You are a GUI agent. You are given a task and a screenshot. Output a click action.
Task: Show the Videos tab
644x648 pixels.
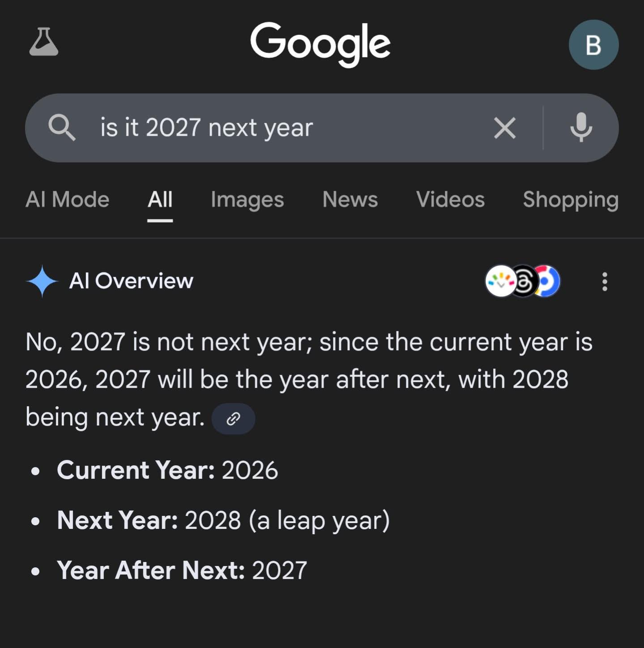(450, 199)
